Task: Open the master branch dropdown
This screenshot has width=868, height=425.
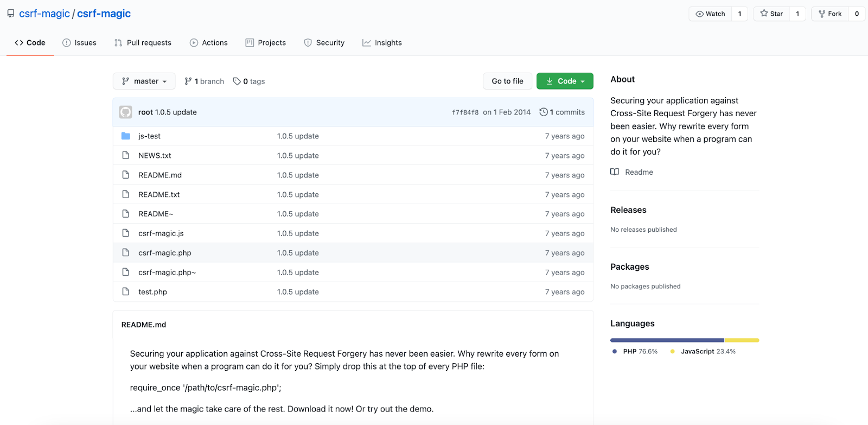Action: tap(144, 81)
